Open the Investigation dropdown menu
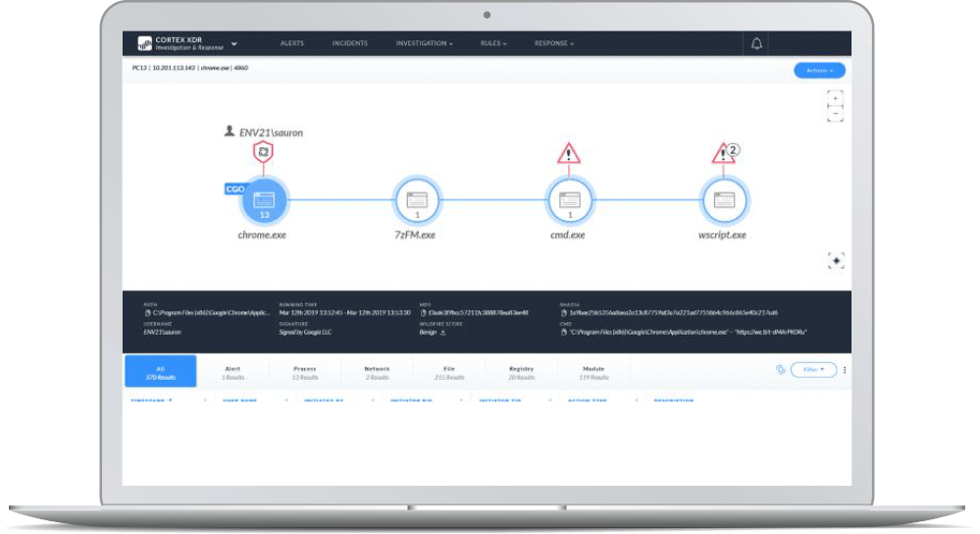 coord(424,43)
